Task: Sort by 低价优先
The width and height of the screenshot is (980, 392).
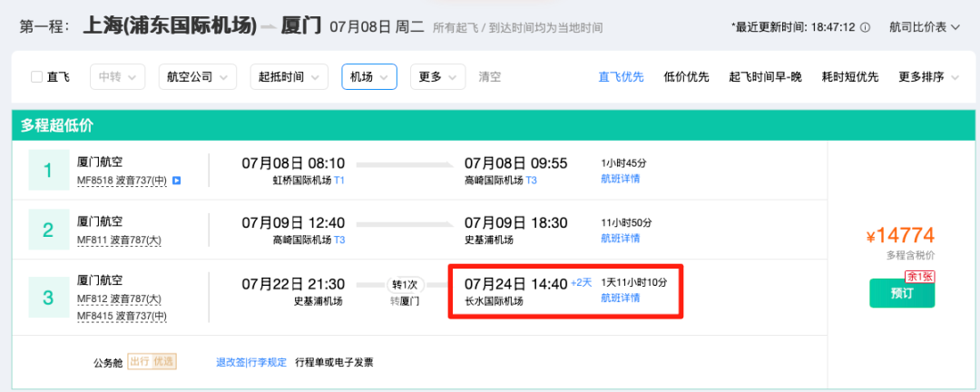Action: [686, 77]
